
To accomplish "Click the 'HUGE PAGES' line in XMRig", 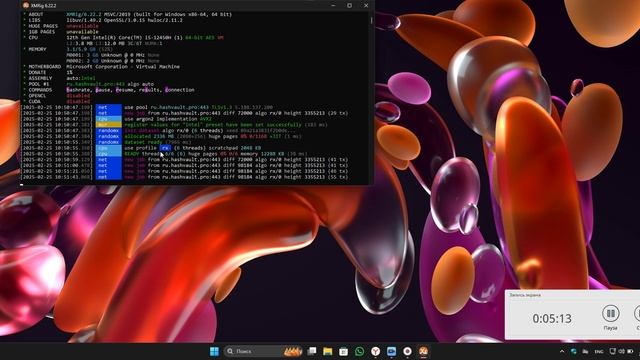I will point(61,26).
